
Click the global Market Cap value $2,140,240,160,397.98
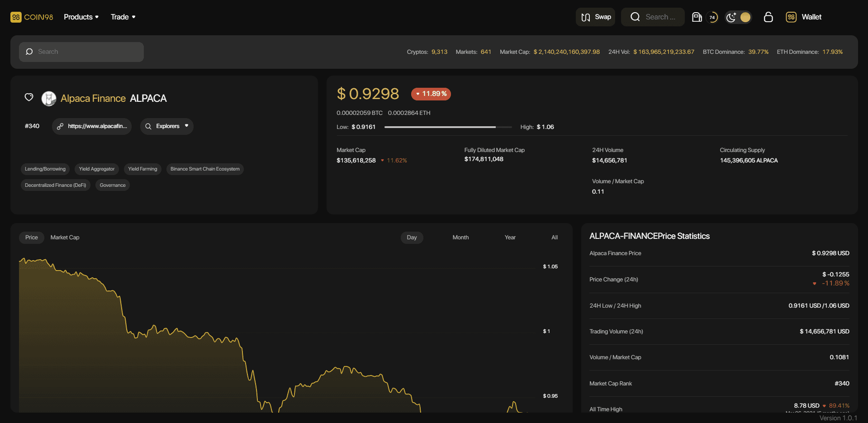pyautogui.click(x=567, y=52)
